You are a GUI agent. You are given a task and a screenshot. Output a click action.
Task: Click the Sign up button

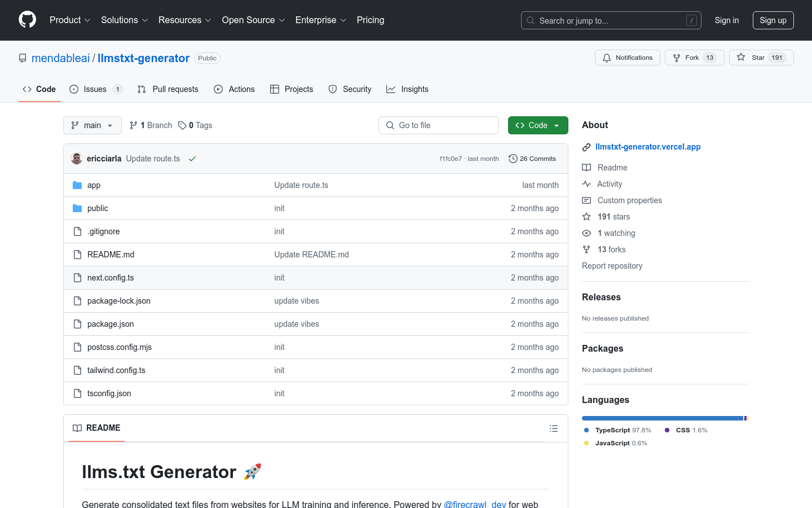click(773, 20)
